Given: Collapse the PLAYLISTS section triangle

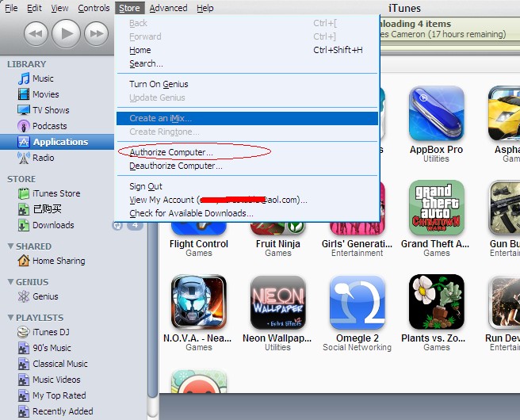Looking at the screenshot, I should click(10, 318).
